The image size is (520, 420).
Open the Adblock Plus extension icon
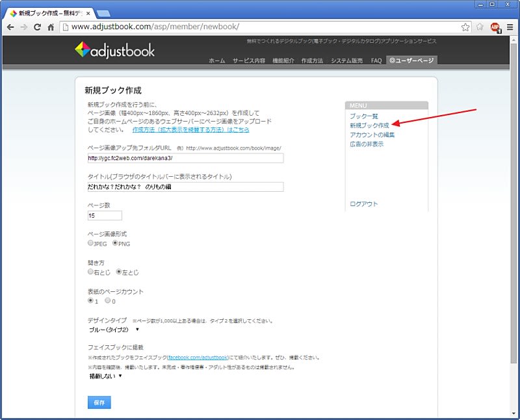point(495,27)
